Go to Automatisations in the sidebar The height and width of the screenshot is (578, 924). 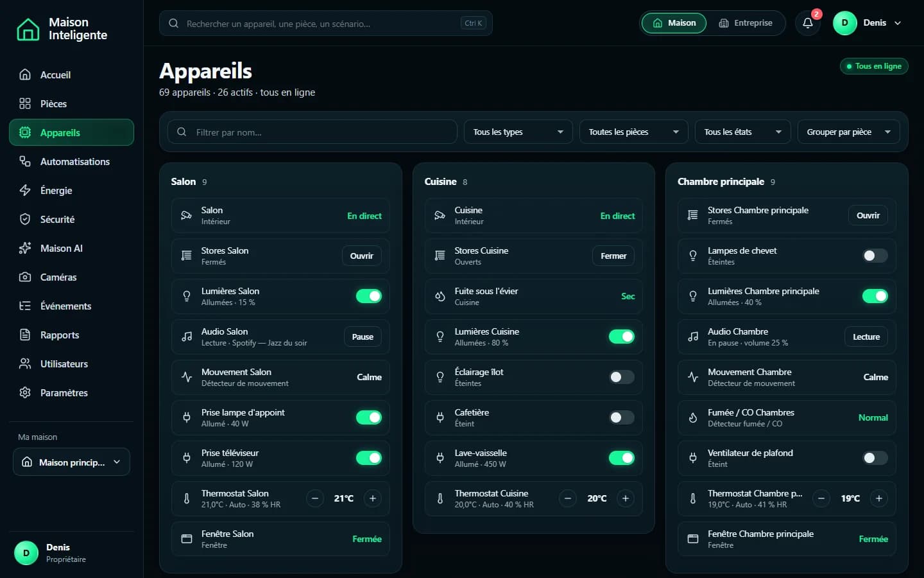click(71, 161)
